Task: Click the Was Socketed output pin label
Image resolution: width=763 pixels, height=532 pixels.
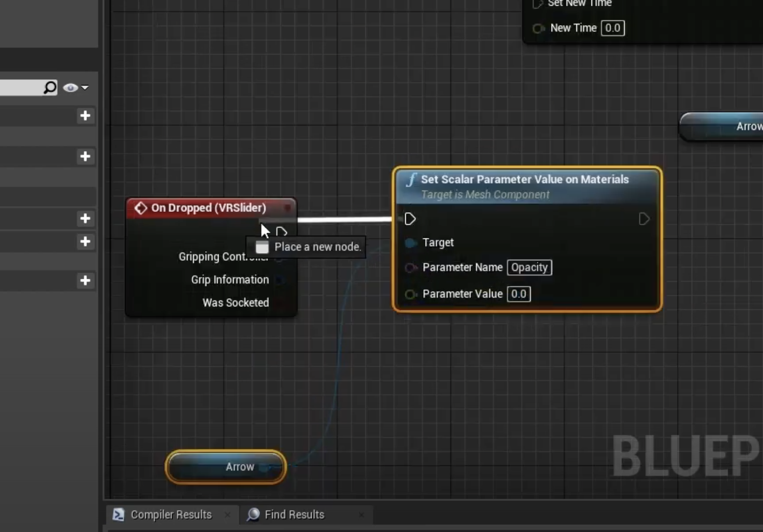Action: point(236,303)
